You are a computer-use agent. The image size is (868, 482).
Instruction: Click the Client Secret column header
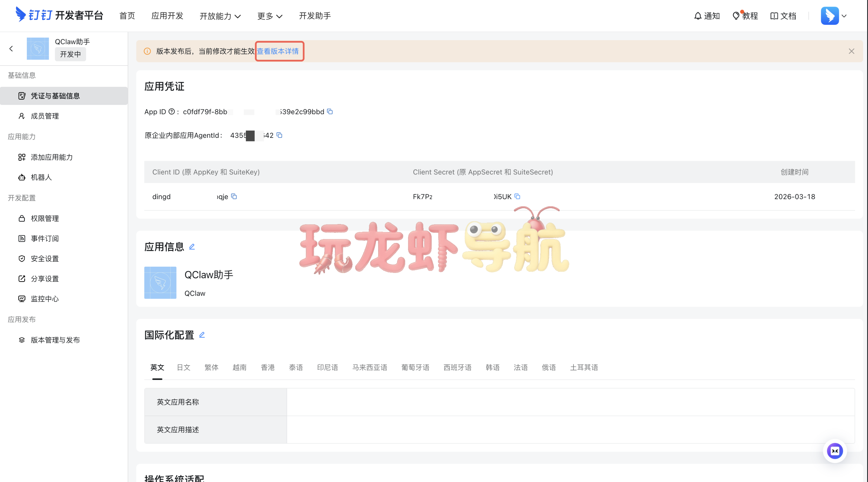483,172
